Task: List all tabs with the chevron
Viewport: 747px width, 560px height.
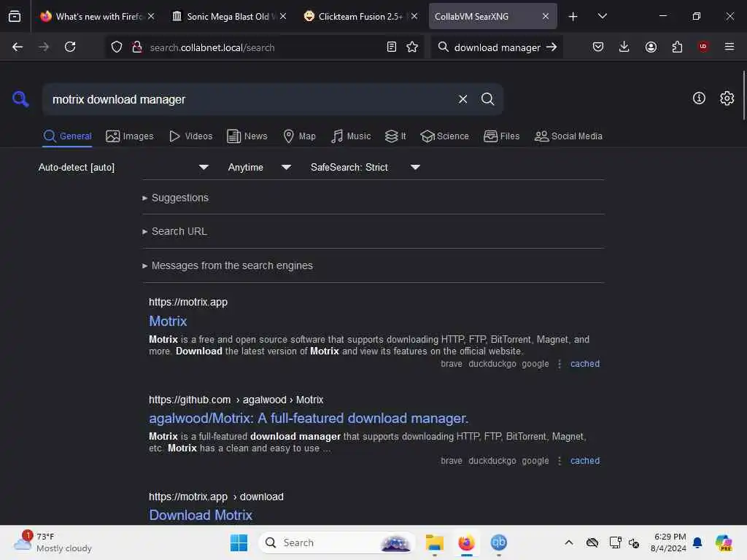Action: (602, 16)
